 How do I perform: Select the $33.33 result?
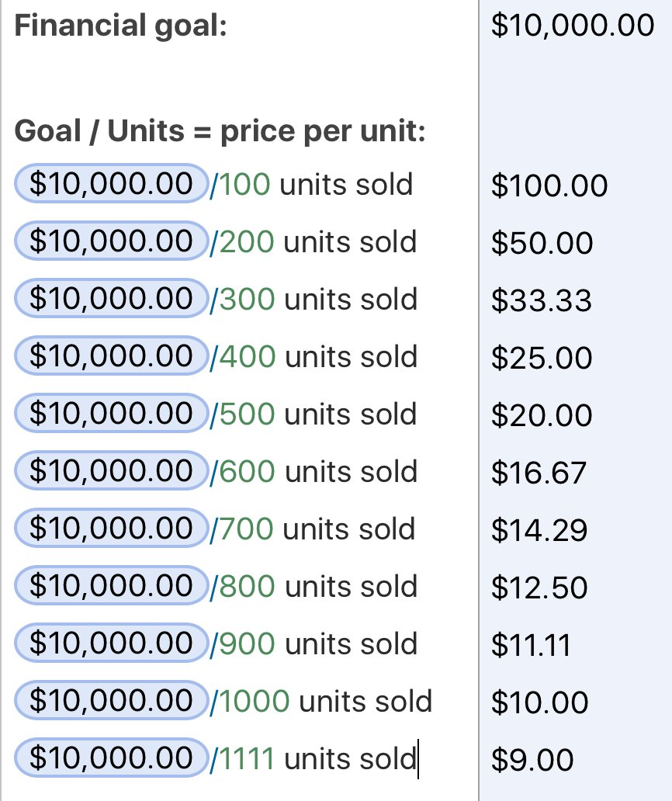pyautogui.click(x=542, y=301)
